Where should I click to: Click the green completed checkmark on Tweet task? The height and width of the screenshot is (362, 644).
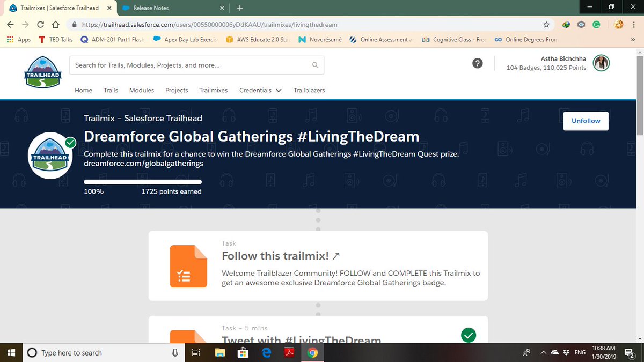(469, 336)
